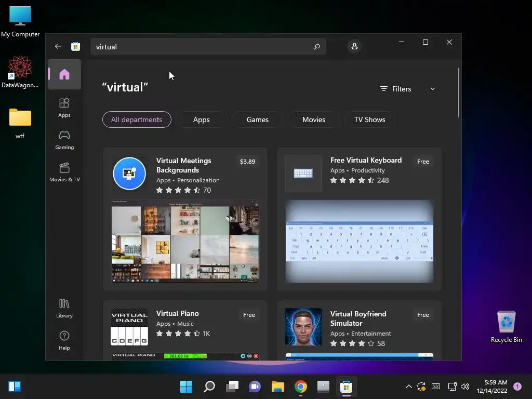Expand the Filters dropdown

pos(407,89)
